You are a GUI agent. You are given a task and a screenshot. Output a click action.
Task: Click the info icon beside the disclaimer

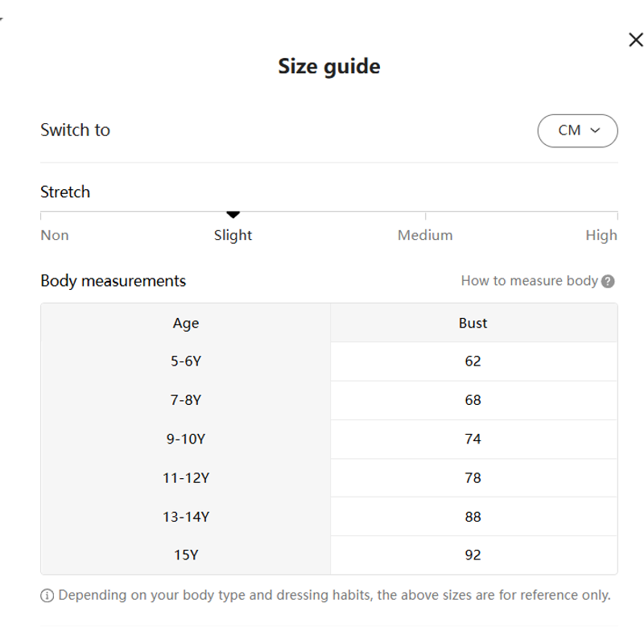[47, 596]
